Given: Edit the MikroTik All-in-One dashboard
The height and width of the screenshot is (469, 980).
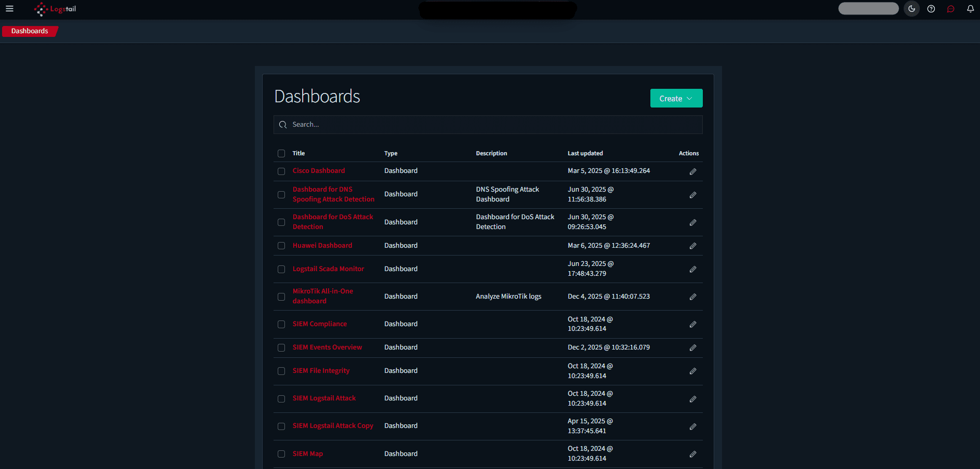Looking at the screenshot, I should point(692,297).
